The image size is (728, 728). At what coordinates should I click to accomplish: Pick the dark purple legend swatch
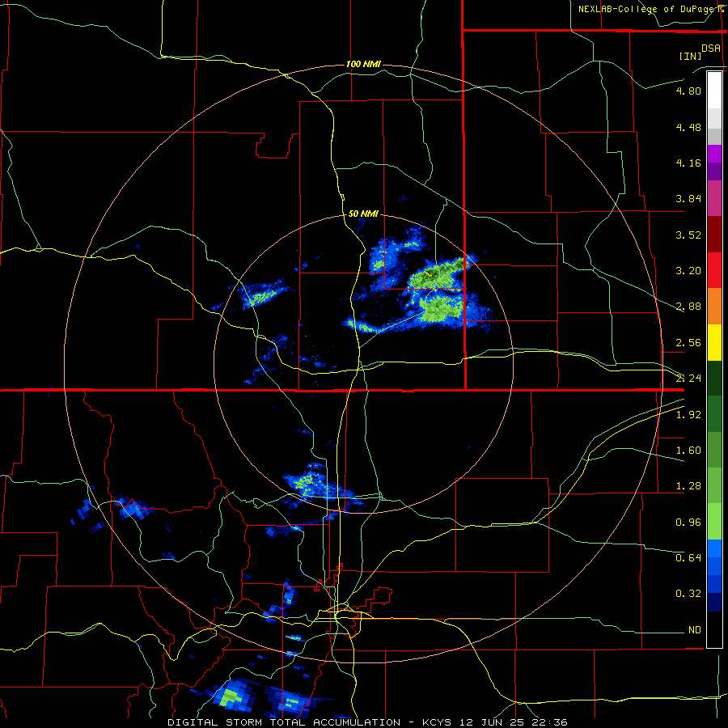[714, 171]
